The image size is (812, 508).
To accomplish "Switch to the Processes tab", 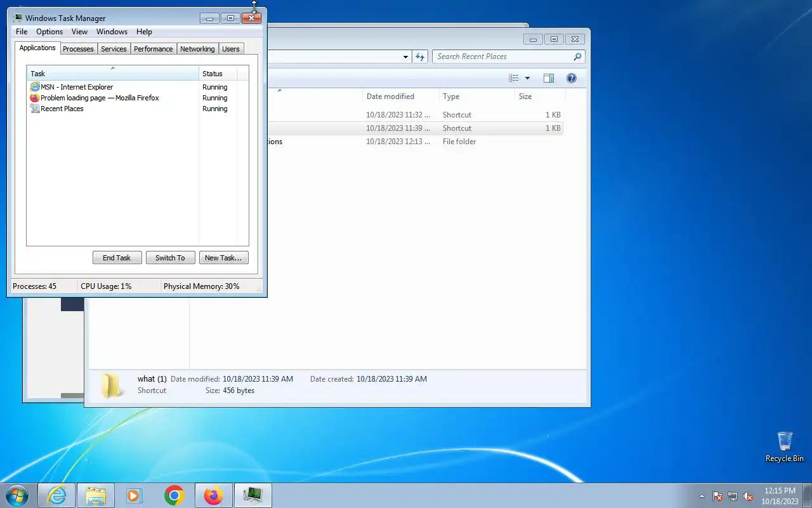I will [78, 49].
